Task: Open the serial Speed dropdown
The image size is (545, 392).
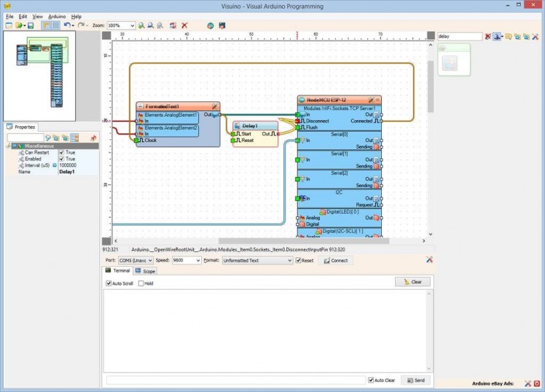Action: click(197, 260)
